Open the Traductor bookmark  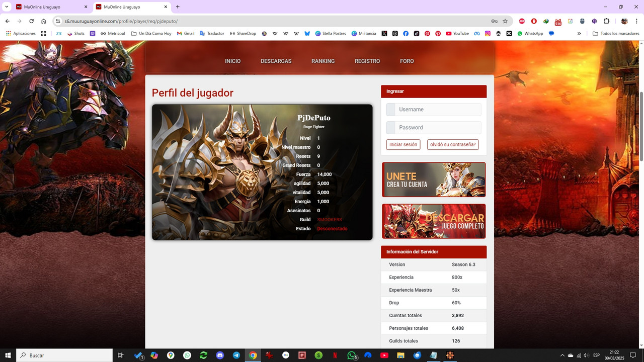coord(212,34)
